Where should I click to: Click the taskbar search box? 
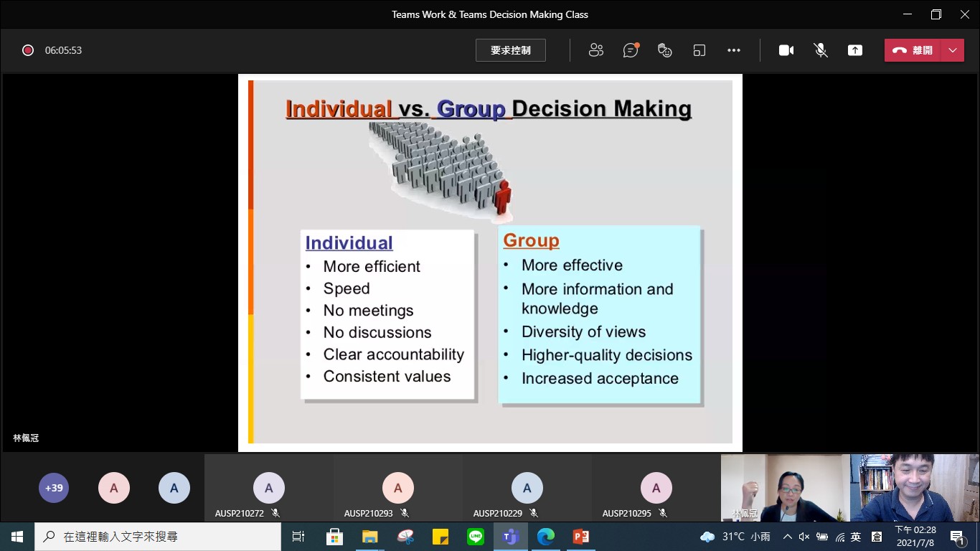(158, 537)
